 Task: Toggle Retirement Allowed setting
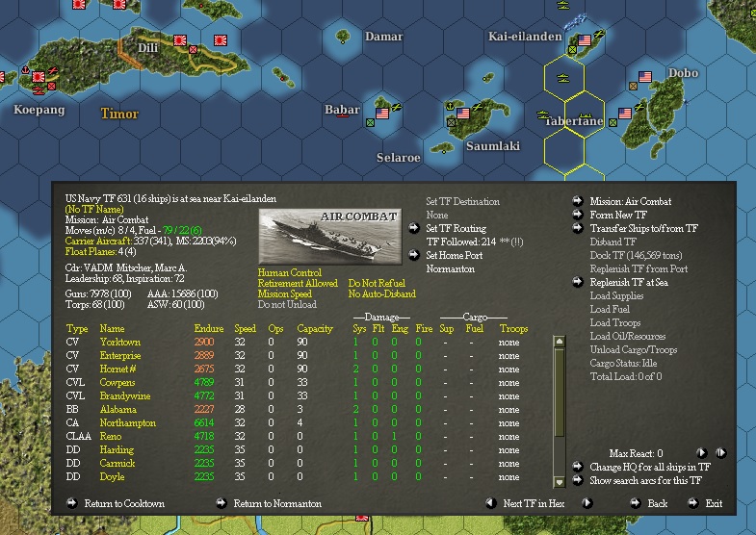pos(298,283)
